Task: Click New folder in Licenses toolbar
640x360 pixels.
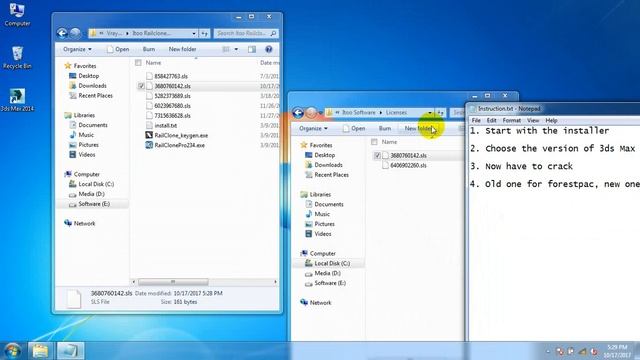Action: click(x=418, y=129)
